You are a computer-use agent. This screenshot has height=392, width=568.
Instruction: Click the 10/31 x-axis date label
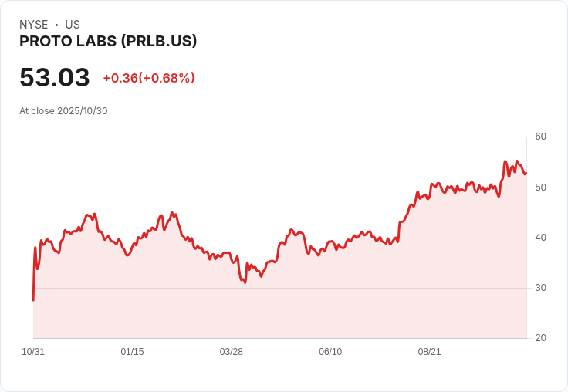pos(33,351)
